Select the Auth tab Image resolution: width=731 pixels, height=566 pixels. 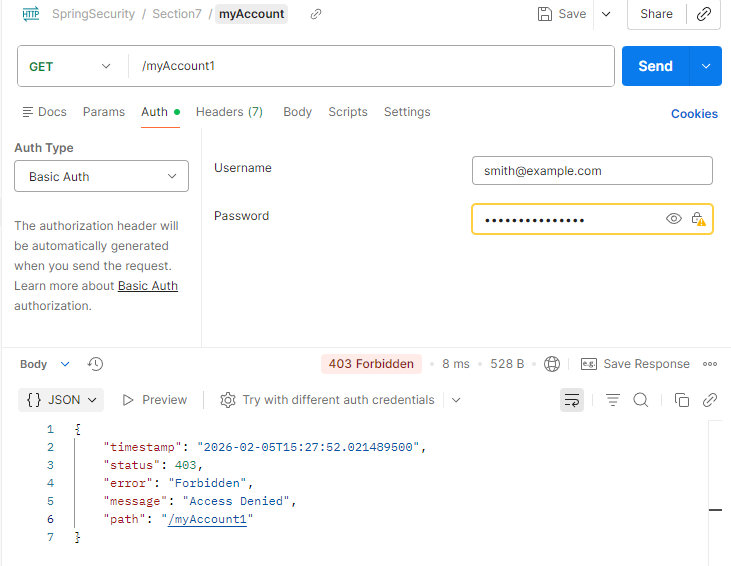(x=160, y=112)
